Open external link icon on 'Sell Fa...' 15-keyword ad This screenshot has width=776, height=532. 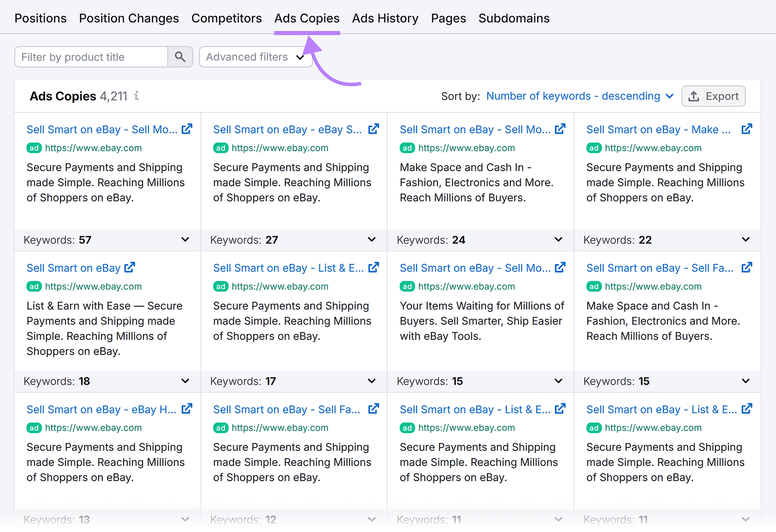pos(747,267)
